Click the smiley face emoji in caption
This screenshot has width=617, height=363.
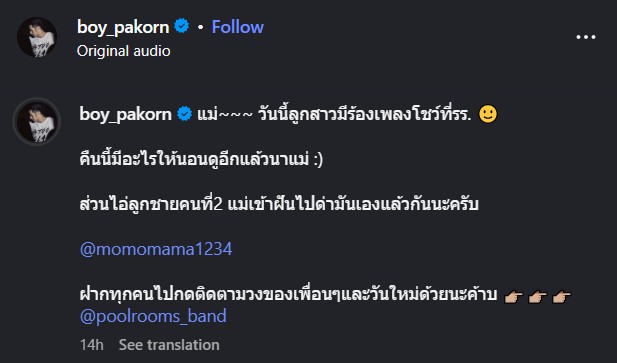coord(488,114)
